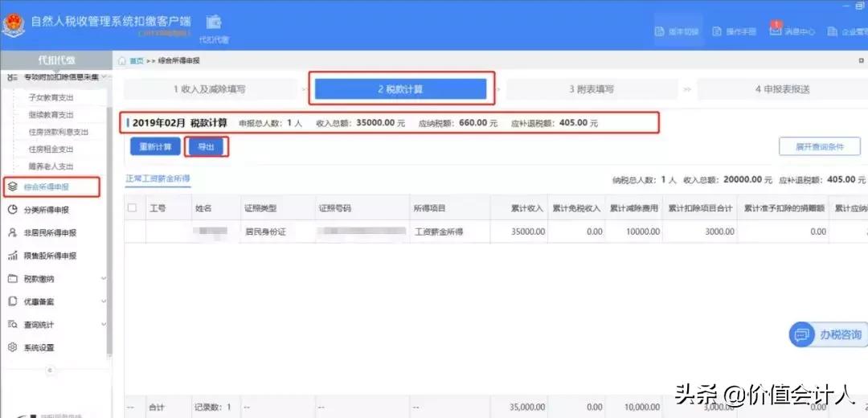The image size is (868, 418).
Task: Click the 3000.00 cell in data row
Action: [x=719, y=232]
